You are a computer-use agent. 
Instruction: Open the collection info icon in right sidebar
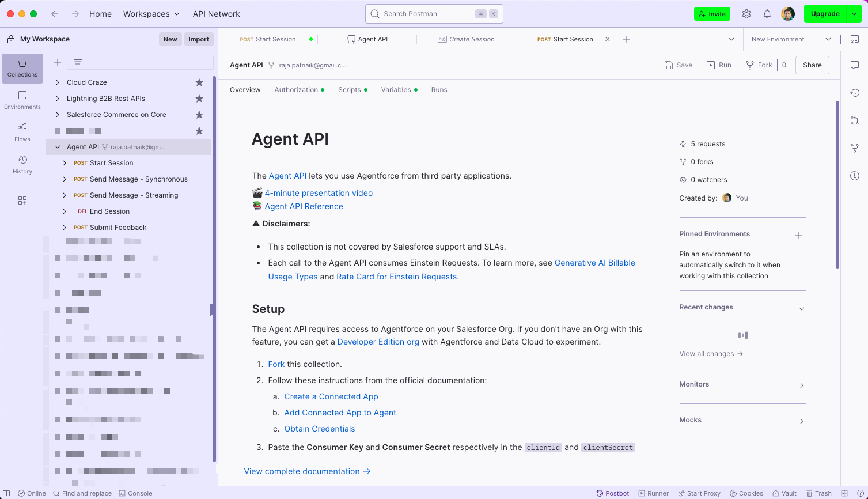[855, 176]
